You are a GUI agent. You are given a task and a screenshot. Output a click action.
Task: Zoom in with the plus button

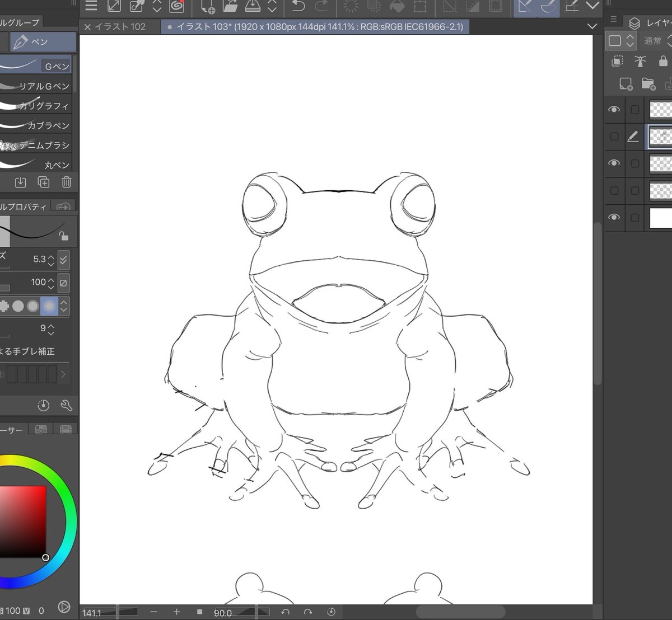(x=177, y=612)
